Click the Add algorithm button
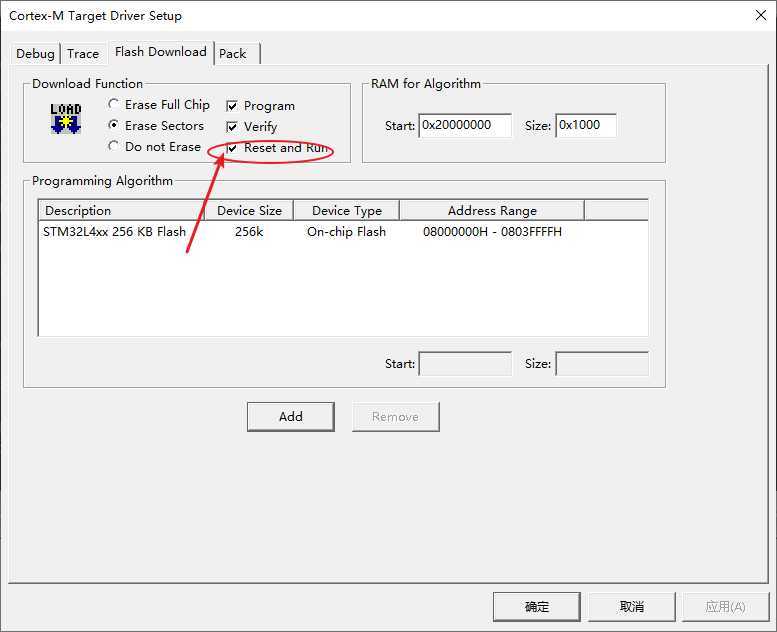Image resolution: width=777 pixels, height=632 pixels. (x=291, y=416)
